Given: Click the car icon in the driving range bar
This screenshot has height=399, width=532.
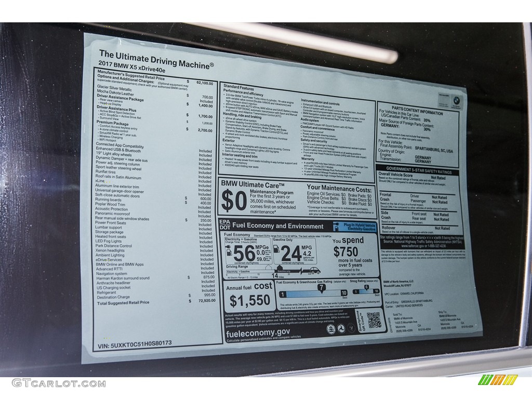Looking at the screenshot, I should coord(314,271).
